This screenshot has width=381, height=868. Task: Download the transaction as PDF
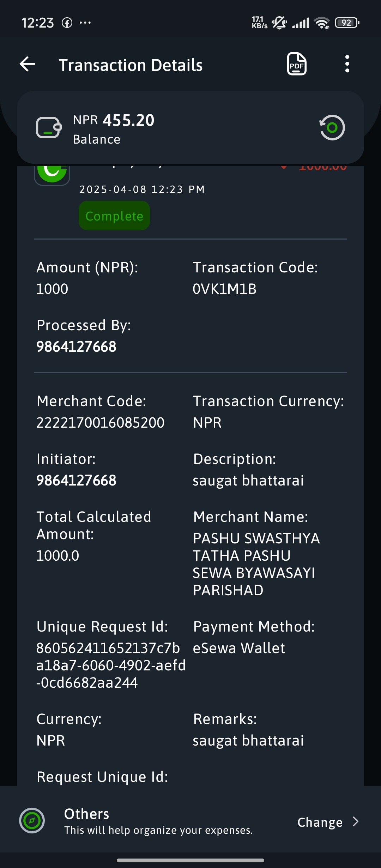(x=297, y=64)
